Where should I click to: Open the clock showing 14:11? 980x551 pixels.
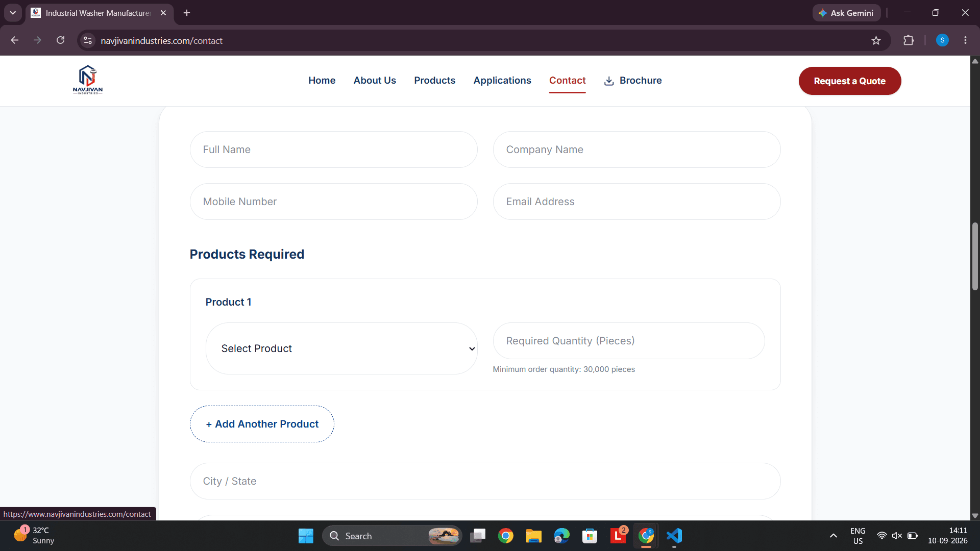tap(947, 536)
